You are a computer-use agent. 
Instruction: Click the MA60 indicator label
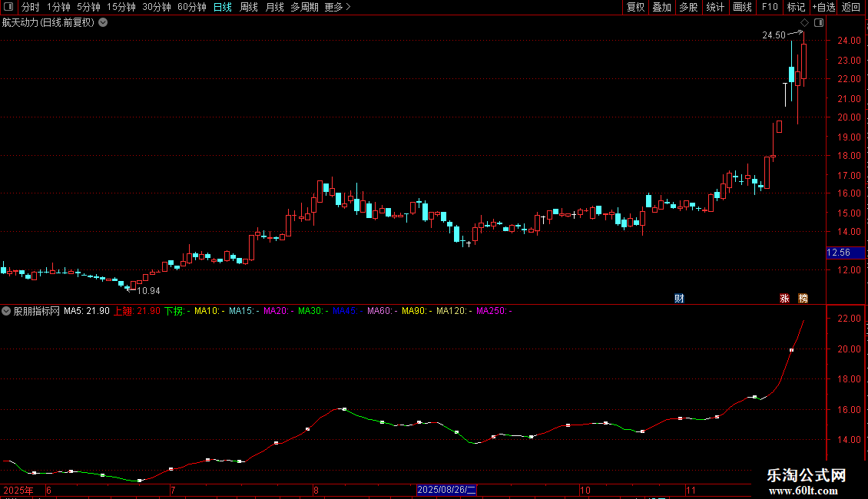(382, 311)
